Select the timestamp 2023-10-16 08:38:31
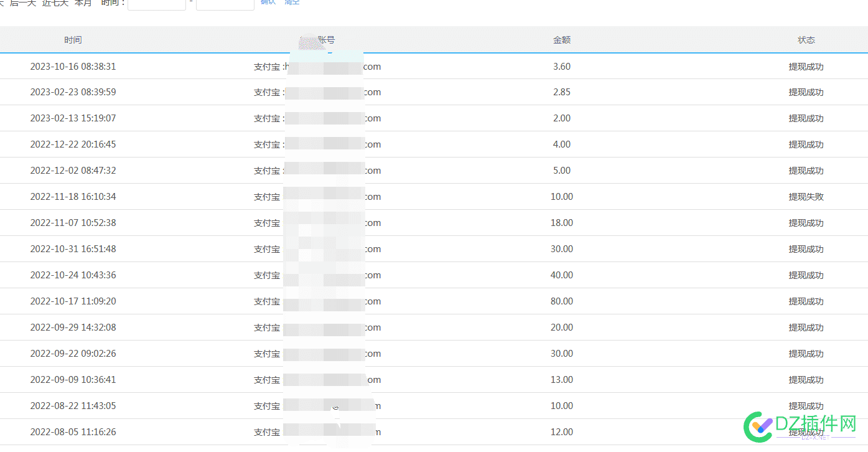 73,66
